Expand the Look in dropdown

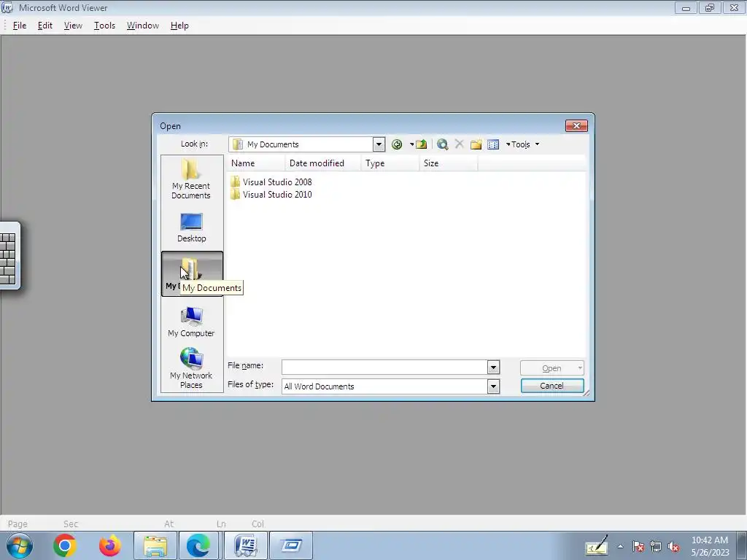tap(379, 144)
